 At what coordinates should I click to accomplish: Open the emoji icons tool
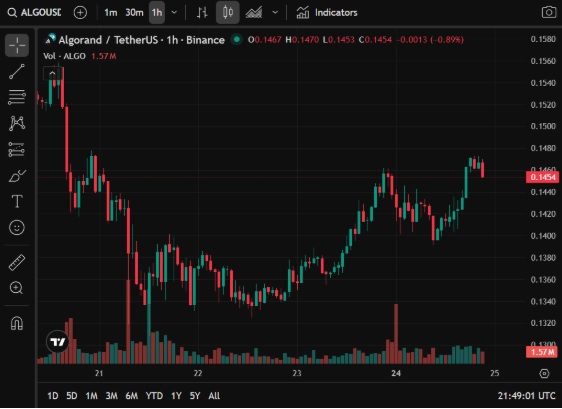click(x=17, y=228)
